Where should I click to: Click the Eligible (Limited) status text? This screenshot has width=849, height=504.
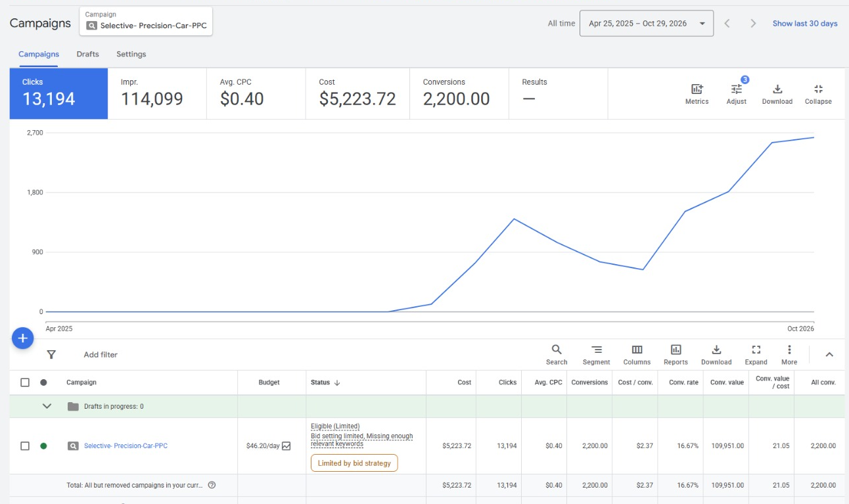(x=335, y=426)
